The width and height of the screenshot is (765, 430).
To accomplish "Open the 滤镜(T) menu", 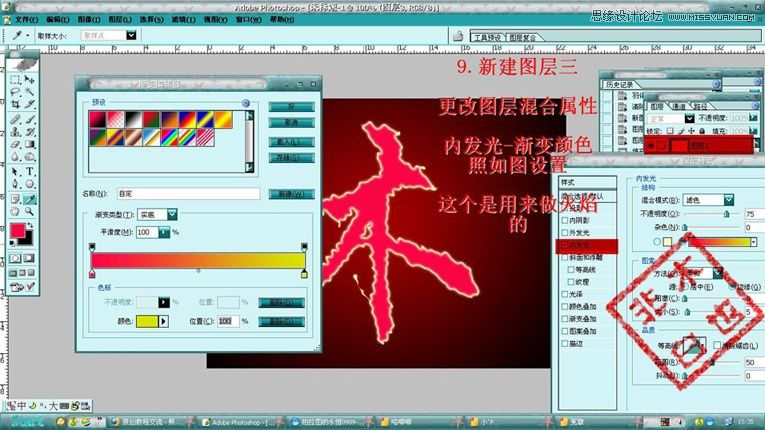I will click(x=183, y=20).
